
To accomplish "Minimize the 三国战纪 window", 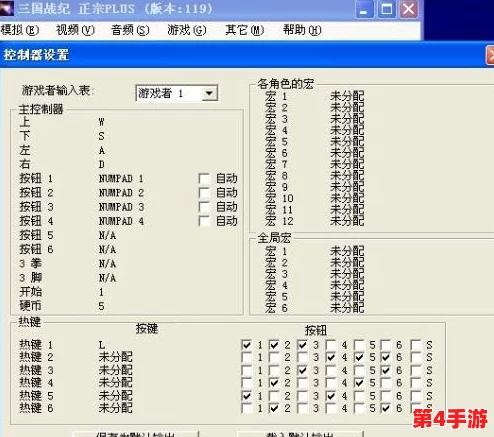I will point(364,9).
